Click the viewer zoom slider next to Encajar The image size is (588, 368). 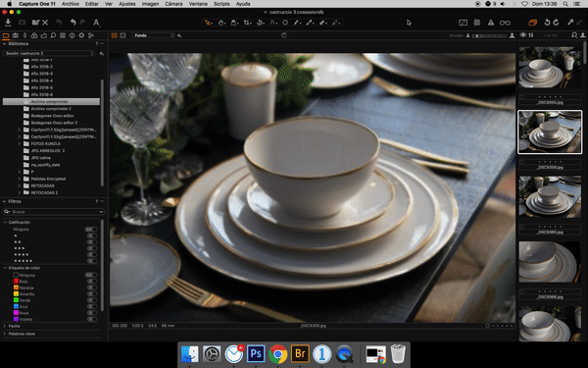click(x=489, y=35)
